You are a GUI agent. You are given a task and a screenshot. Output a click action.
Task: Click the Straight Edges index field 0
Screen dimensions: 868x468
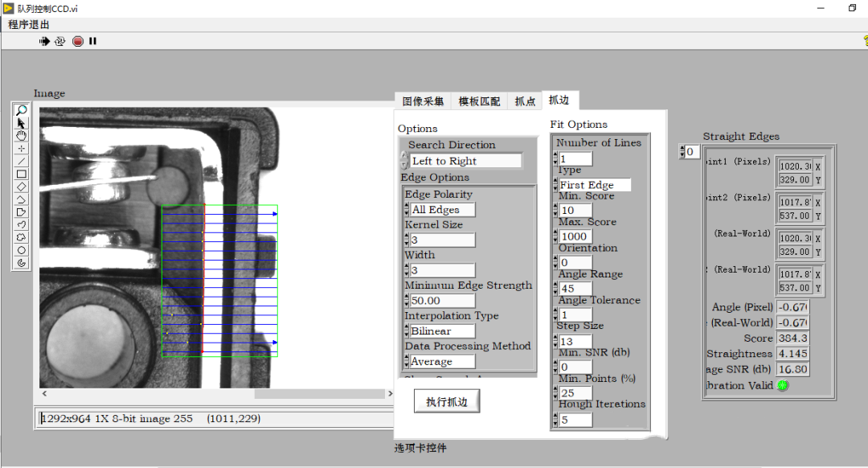click(x=693, y=152)
